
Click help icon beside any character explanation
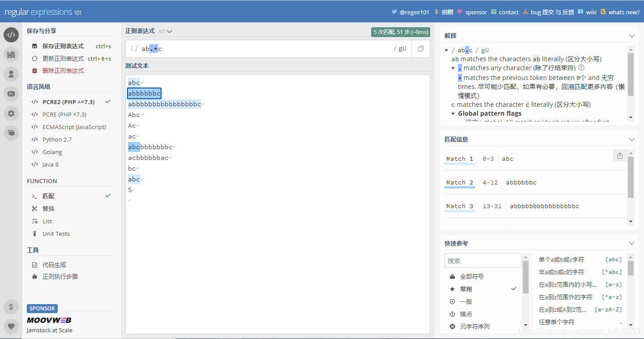coord(581,68)
